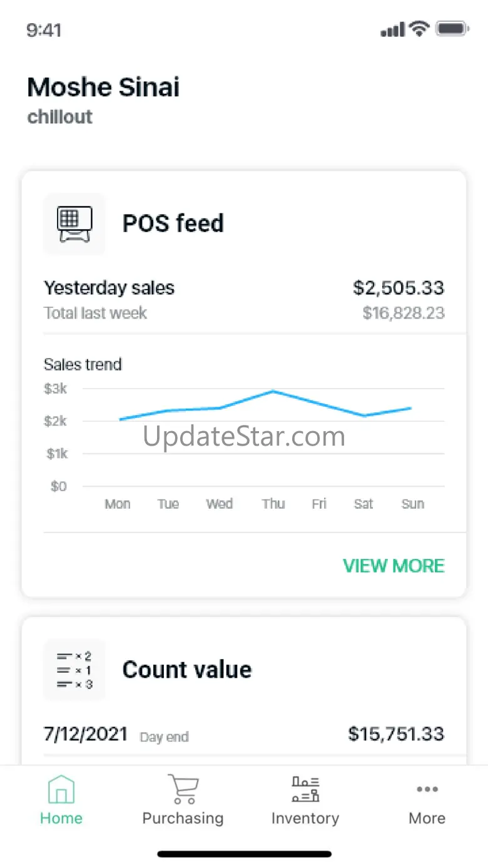The height and width of the screenshot is (868, 488).
Task: Tap the POS feed heading
Action: click(173, 223)
